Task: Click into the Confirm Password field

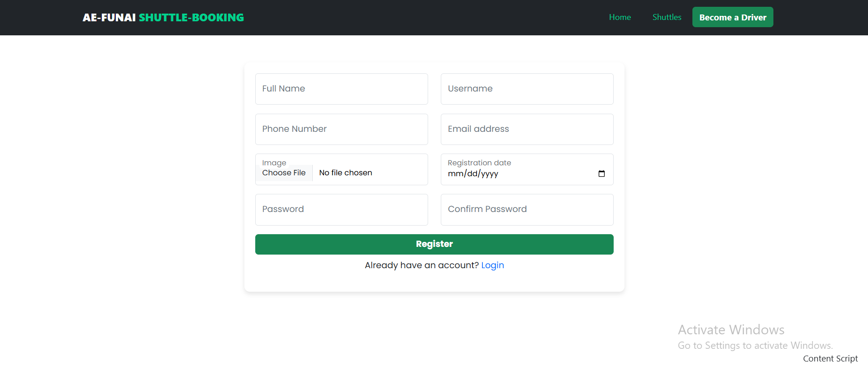Action: click(527, 210)
